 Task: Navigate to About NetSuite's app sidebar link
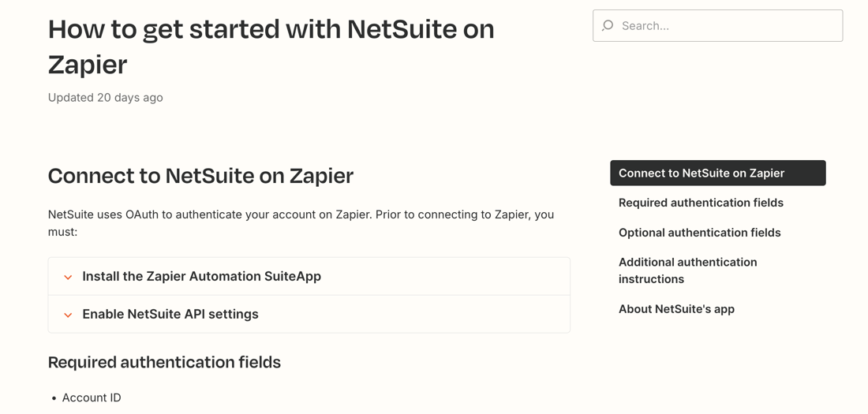click(676, 309)
